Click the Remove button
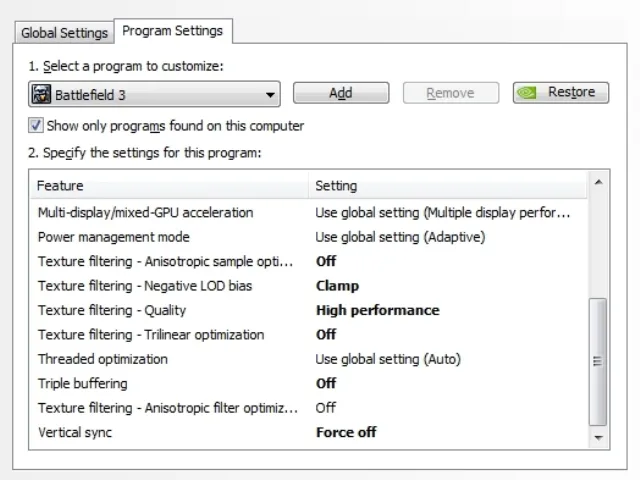Viewport: 640px width, 480px height. tap(451, 93)
